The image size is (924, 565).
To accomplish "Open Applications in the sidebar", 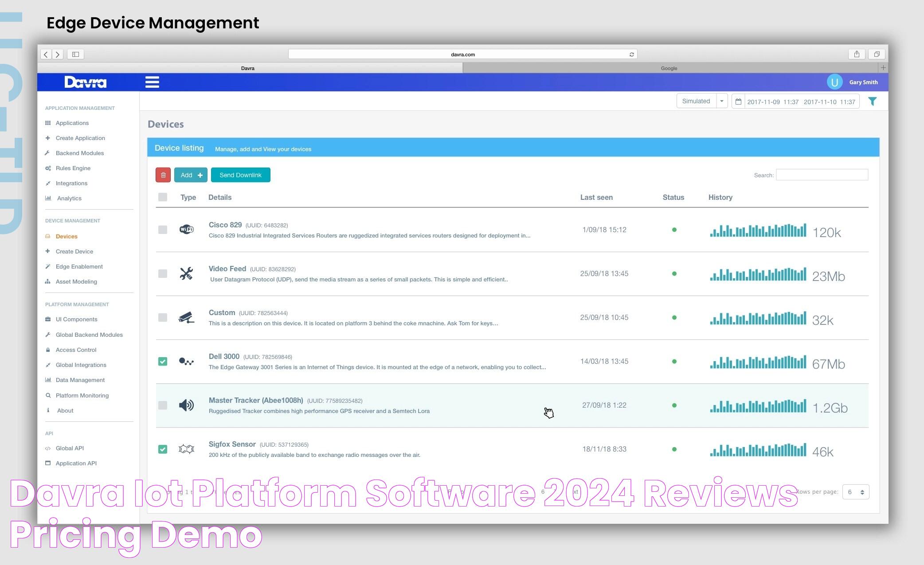I will click(72, 123).
